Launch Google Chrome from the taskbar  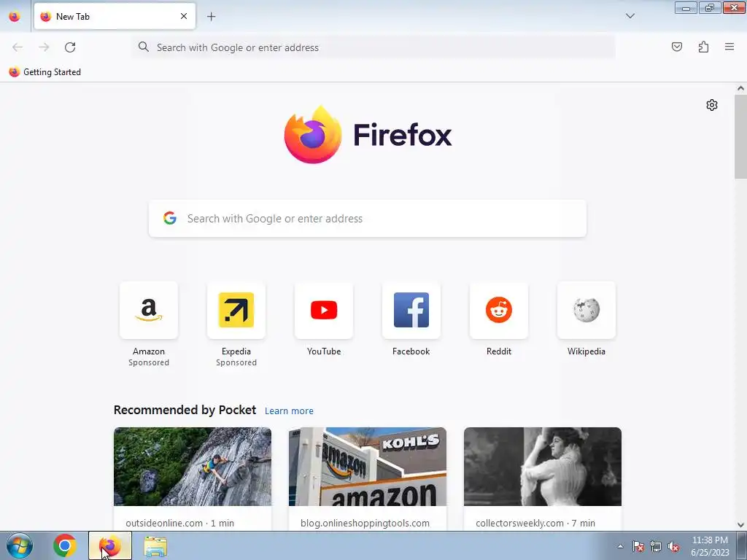pyautogui.click(x=65, y=545)
